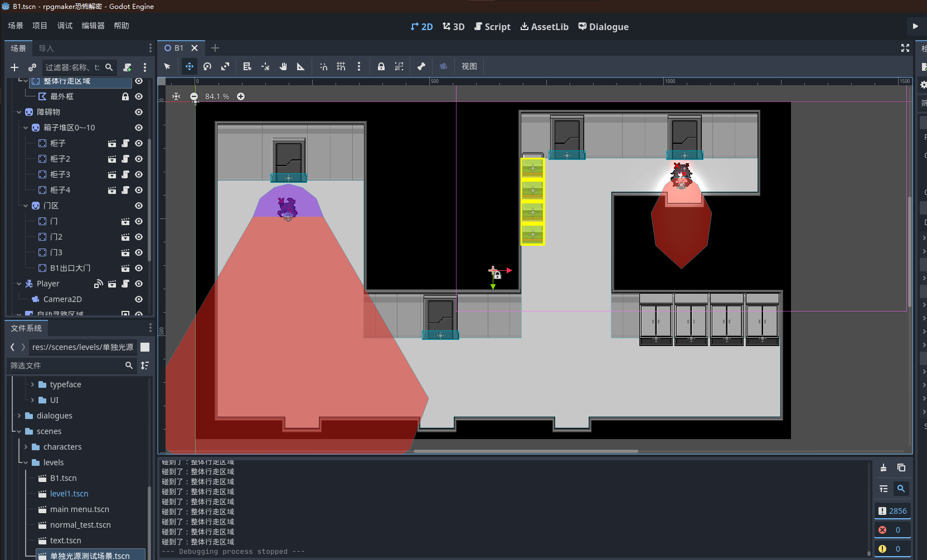Screen dimensions: 927x560
Task: Instantiate a child scene via link icon
Action: (32, 67)
